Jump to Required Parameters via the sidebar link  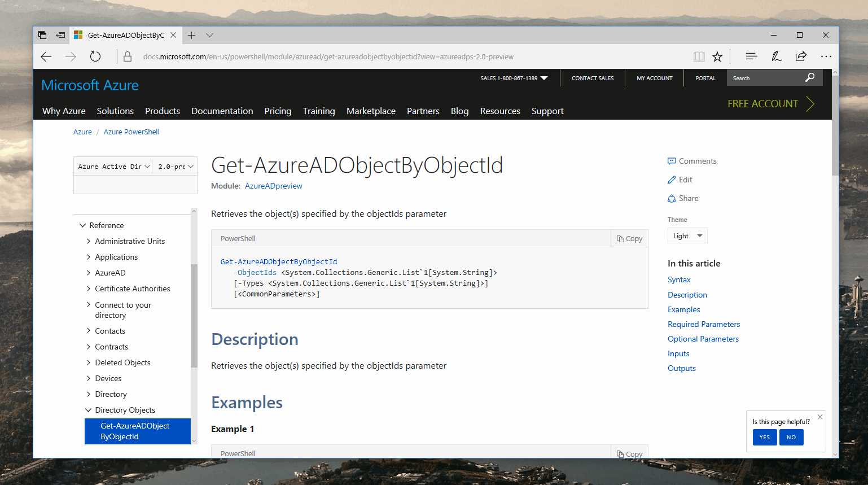703,324
